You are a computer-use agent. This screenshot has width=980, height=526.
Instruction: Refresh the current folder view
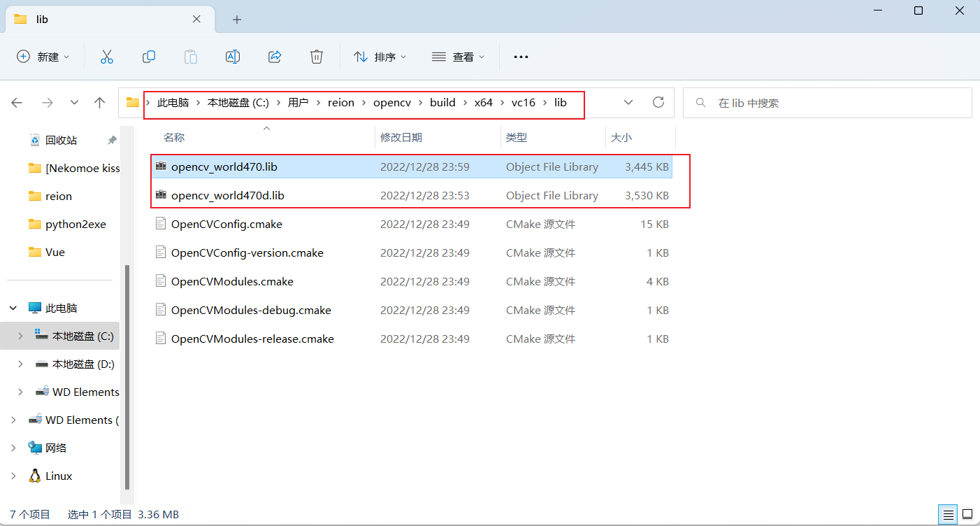coord(658,103)
